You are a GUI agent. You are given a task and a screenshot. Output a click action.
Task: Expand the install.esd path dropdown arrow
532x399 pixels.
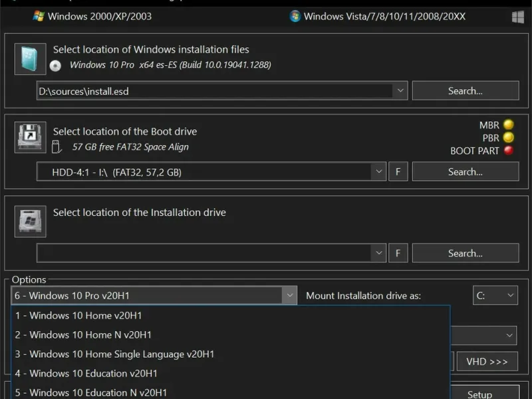point(400,90)
